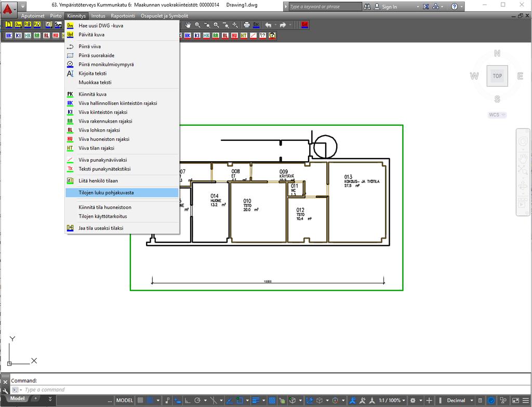This screenshot has height=407, width=532.
Task: Click the A360 icon in title bar
Action: tap(436, 6)
